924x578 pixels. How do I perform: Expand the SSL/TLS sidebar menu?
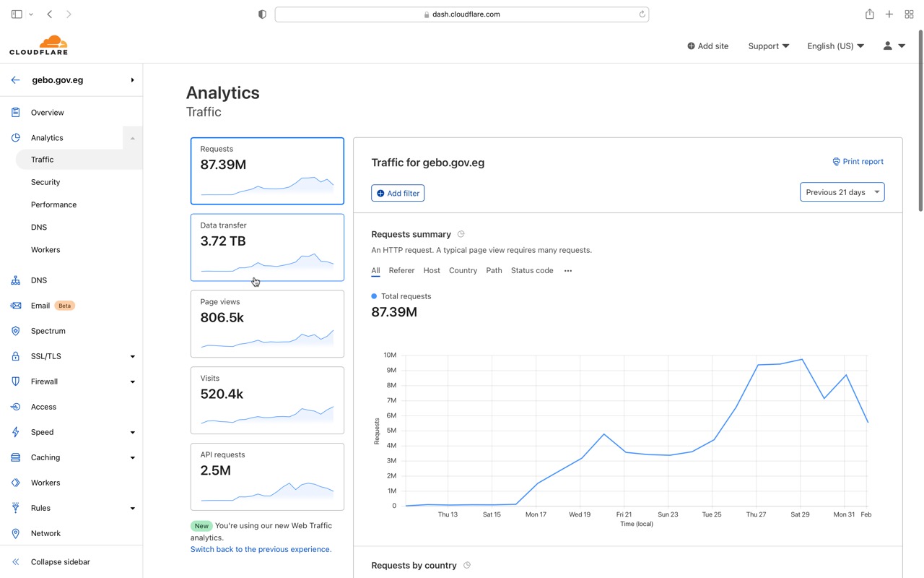pos(132,356)
